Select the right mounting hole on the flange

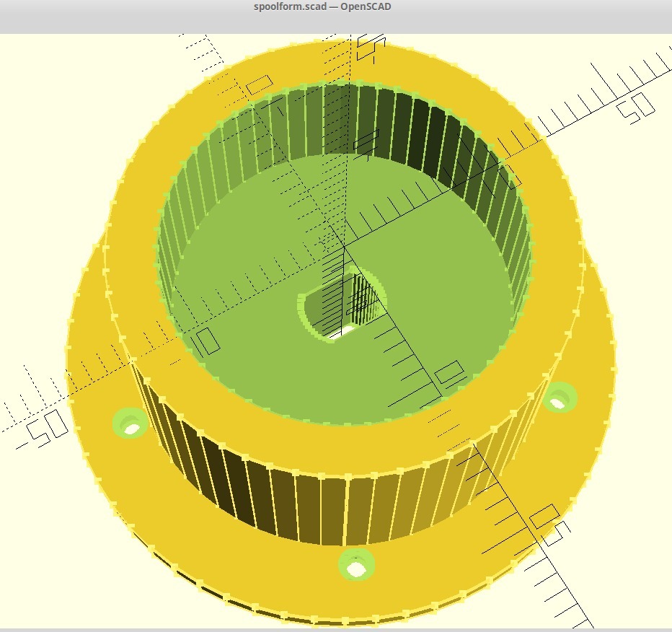click(x=560, y=398)
